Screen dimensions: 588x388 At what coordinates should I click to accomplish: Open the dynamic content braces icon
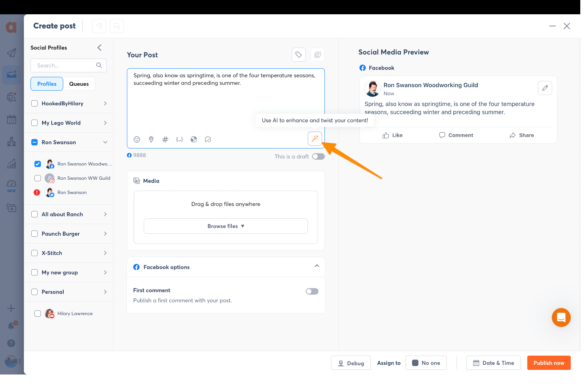pos(179,140)
